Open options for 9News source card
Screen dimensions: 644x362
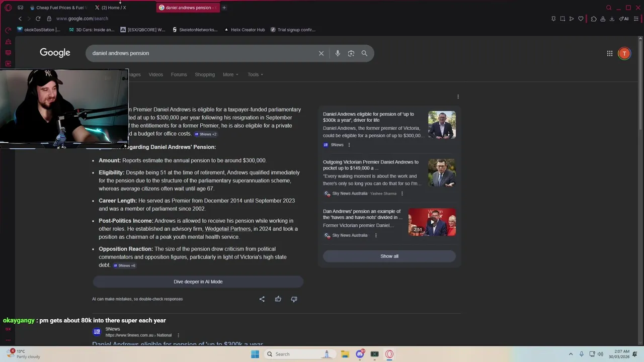(x=349, y=145)
